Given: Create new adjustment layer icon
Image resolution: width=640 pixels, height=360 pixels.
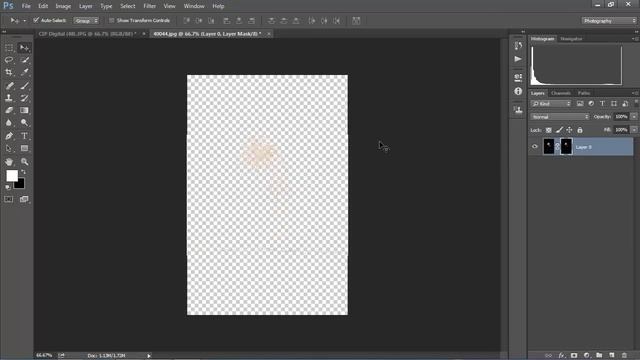Looking at the screenshot, I should (x=587, y=356).
